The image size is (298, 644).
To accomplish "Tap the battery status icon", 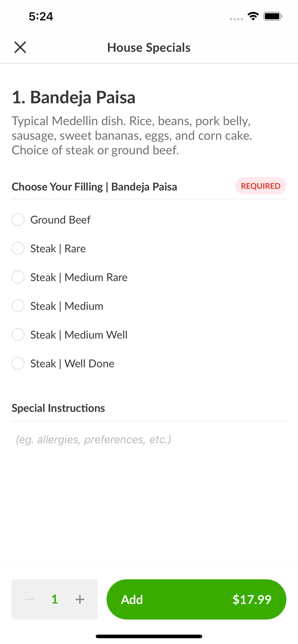I will tap(273, 16).
